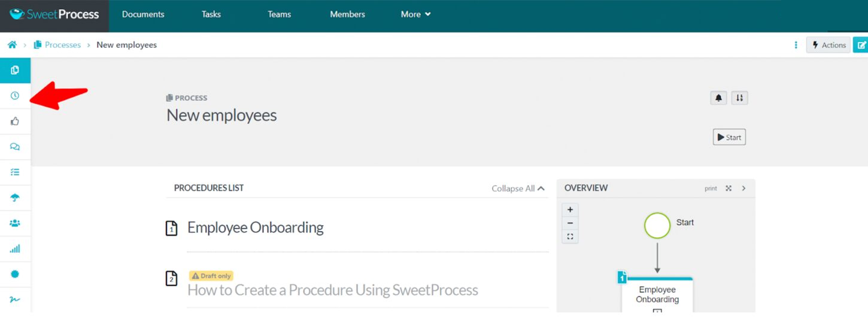The height and width of the screenshot is (330, 868).
Task: Click the certificate badge sidebar icon
Action: (x=15, y=274)
